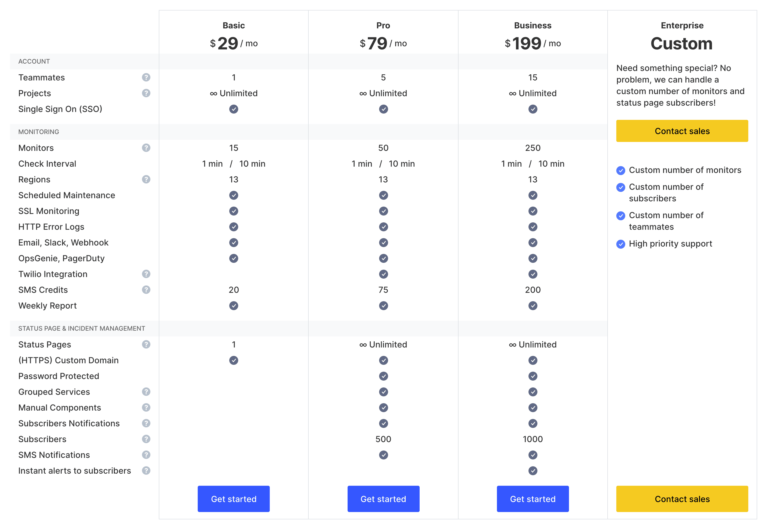Click top yellow Contact sales button
The width and height of the screenshot is (773, 532).
pos(682,131)
